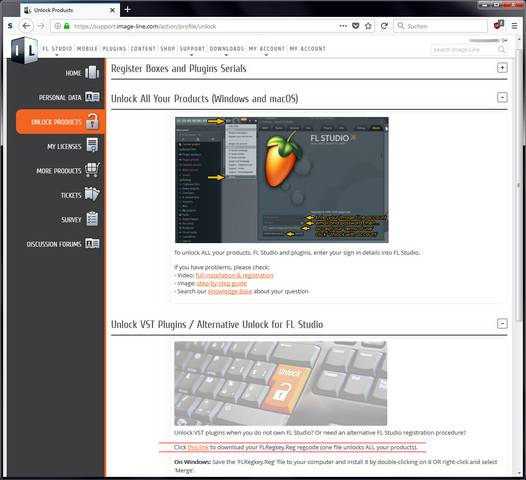Click 'this link' to download FLRegkey

point(198,447)
